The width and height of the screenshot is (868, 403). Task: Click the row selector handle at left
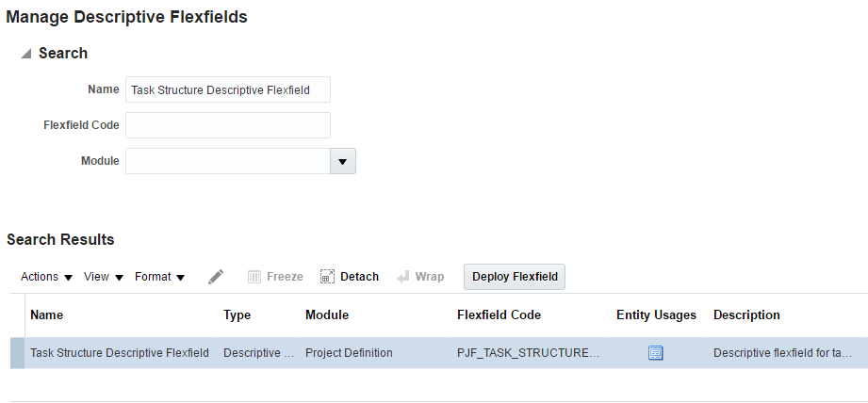coord(17,353)
